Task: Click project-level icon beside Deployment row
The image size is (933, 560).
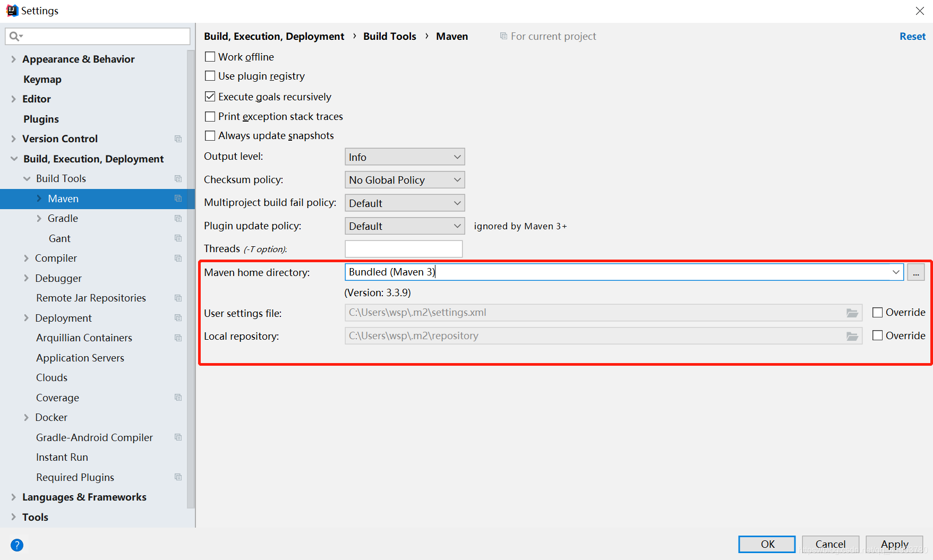Action: tap(178, 318)
